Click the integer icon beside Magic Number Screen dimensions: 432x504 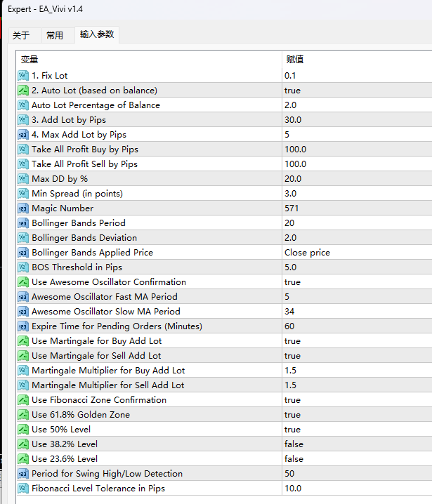tap(22, 208)
